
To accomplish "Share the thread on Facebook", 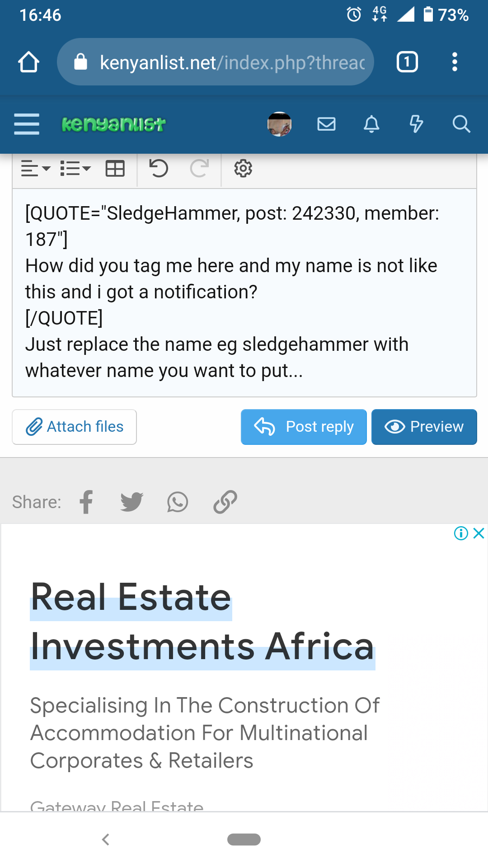I will pyautogui.click(x=86, y=502).
